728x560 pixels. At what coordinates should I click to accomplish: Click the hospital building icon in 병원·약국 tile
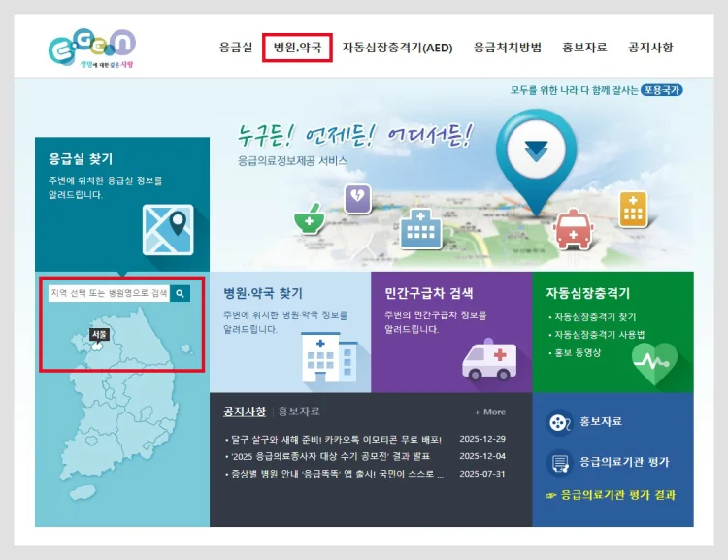(x=330, y=356)
